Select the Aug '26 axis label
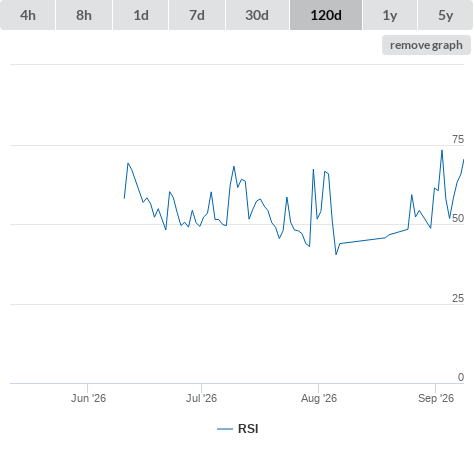 click(319, 398)
